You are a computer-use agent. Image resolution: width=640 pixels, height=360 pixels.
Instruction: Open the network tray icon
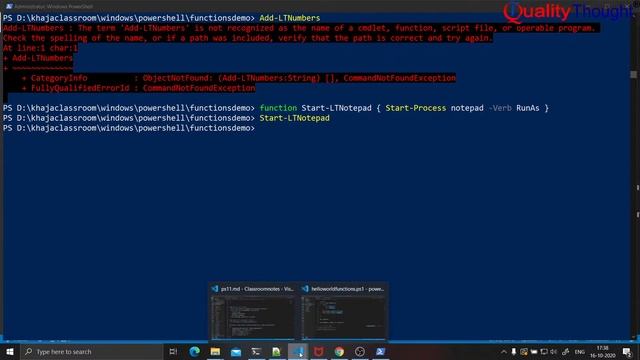[544, 351]
